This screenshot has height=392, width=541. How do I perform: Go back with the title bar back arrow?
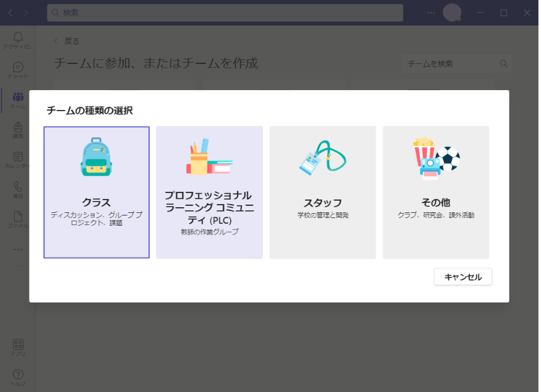(10, 13)
